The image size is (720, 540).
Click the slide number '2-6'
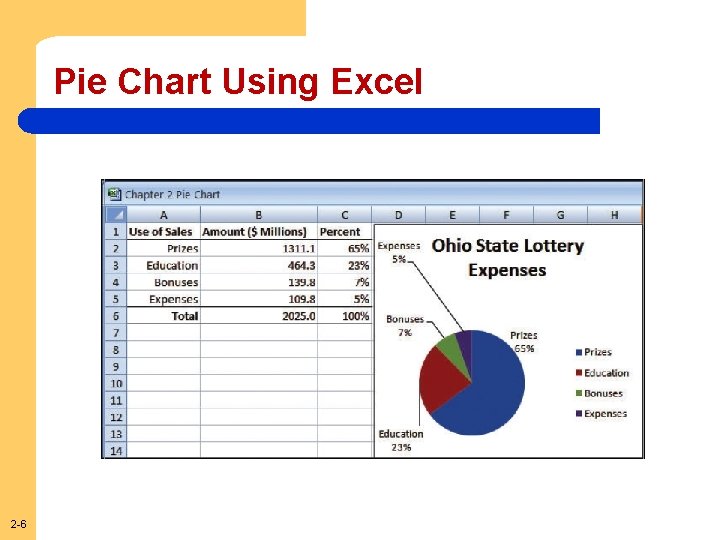[x=18, y=524]
